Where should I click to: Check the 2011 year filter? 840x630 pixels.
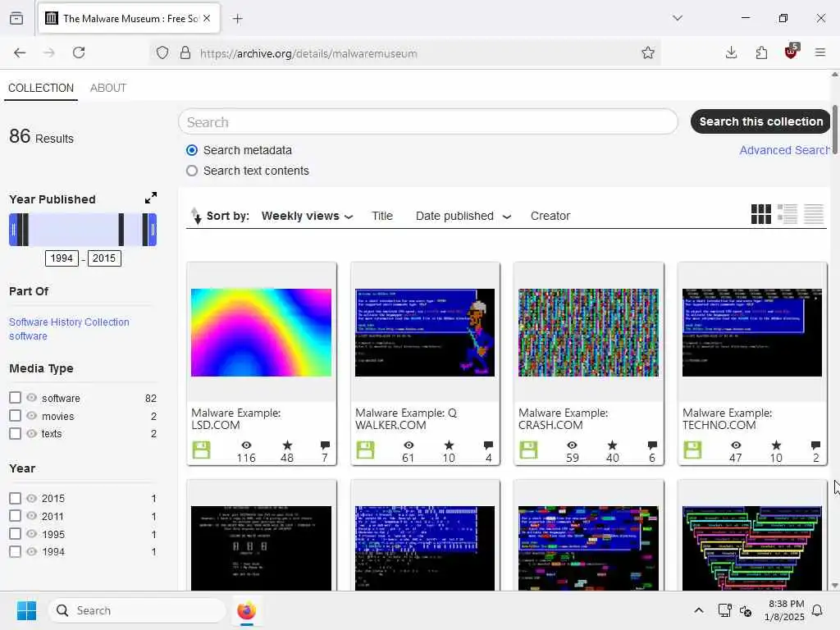15,516
